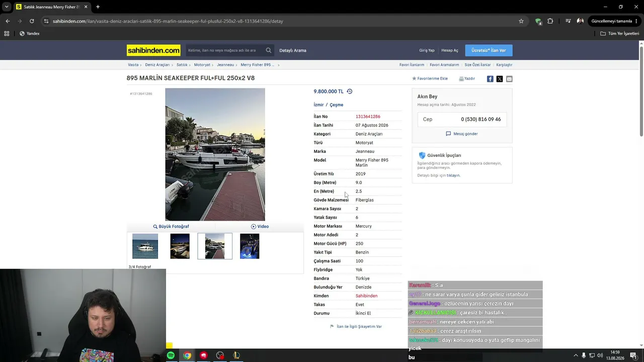Go to Vasıta breadcrumb
644x362 pixels.
[x=133, y=65]
